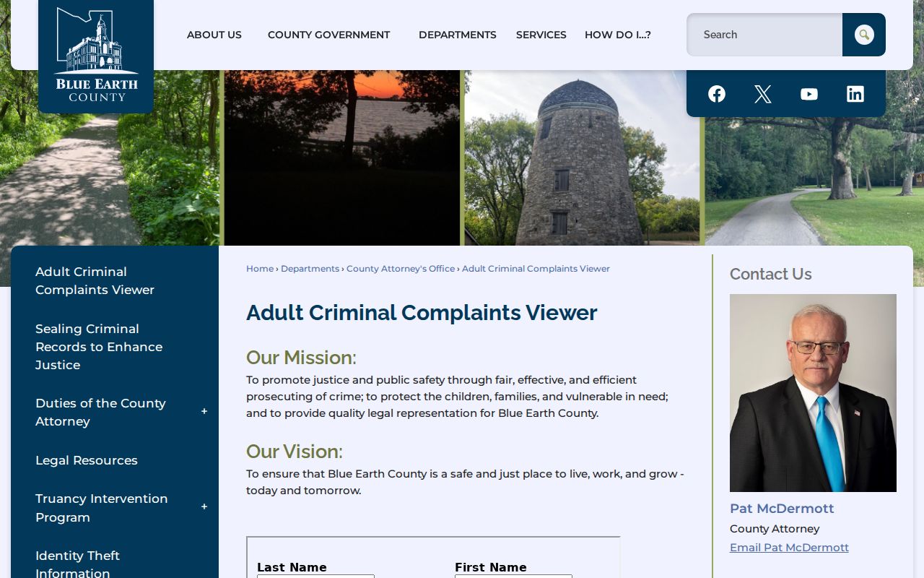924x578 pixels.
Task: Select Adult Criminal Complaints Viewer sidebar item
Action: coord(95,280)
